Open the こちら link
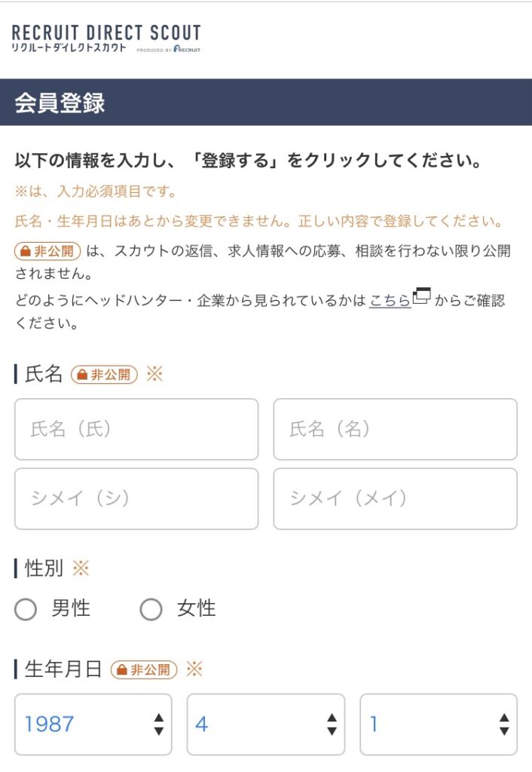Viewport: 532px width, 772px height. tap(388, 297)
